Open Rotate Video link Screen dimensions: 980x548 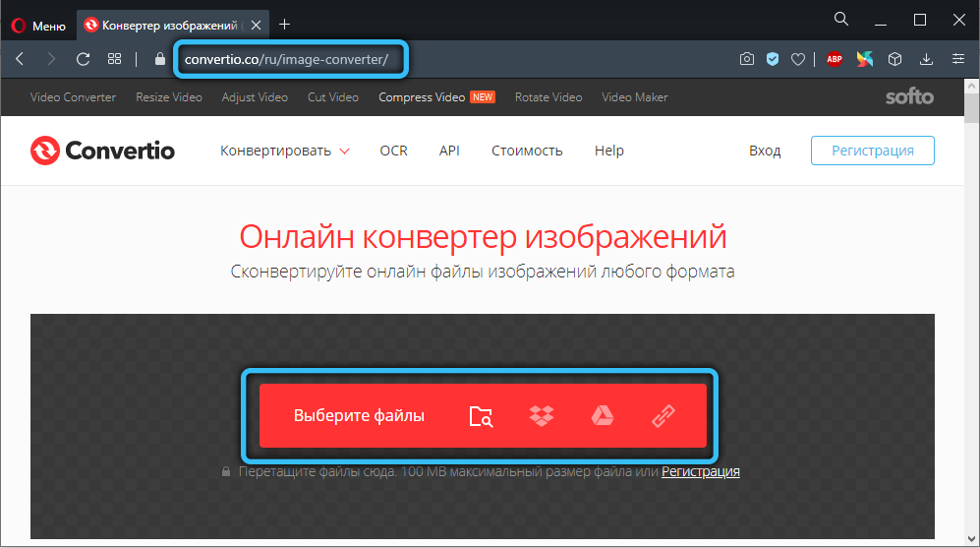(x=548, y=97)
